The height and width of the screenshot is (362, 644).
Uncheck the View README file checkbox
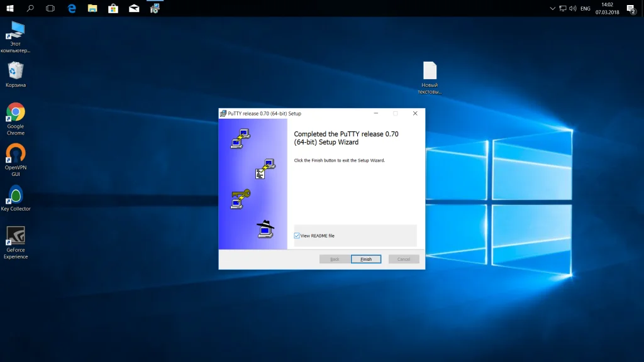(297, 236)
